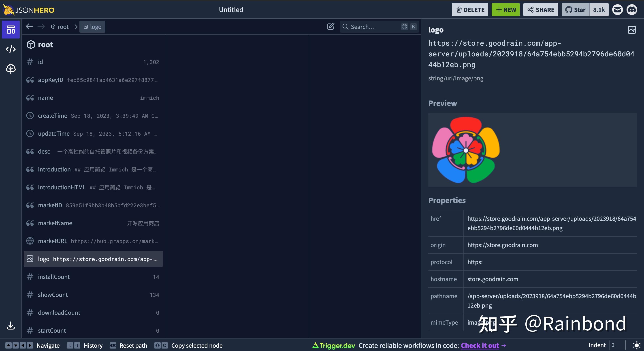
Task: Select the root breadcrumb item
Action: coord(60,27)
